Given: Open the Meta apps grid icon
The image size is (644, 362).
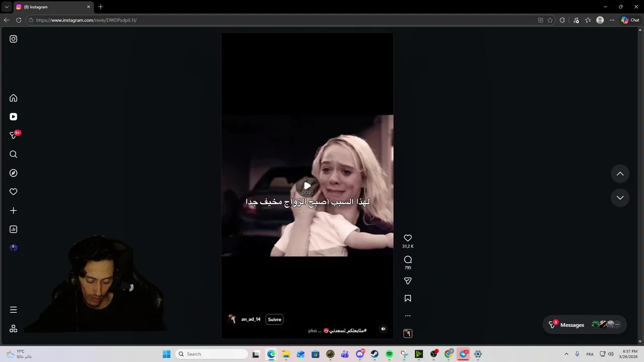Looking at the screenshot, I should (14, 328).
